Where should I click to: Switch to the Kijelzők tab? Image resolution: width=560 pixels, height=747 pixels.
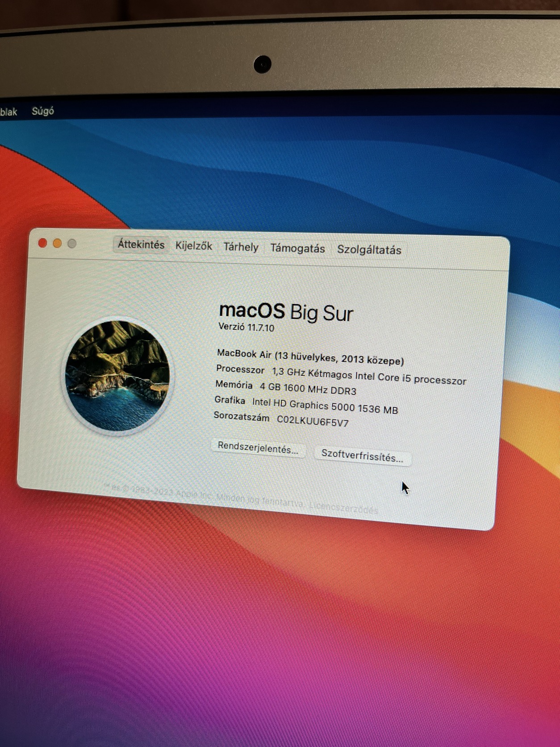(194, 246)
